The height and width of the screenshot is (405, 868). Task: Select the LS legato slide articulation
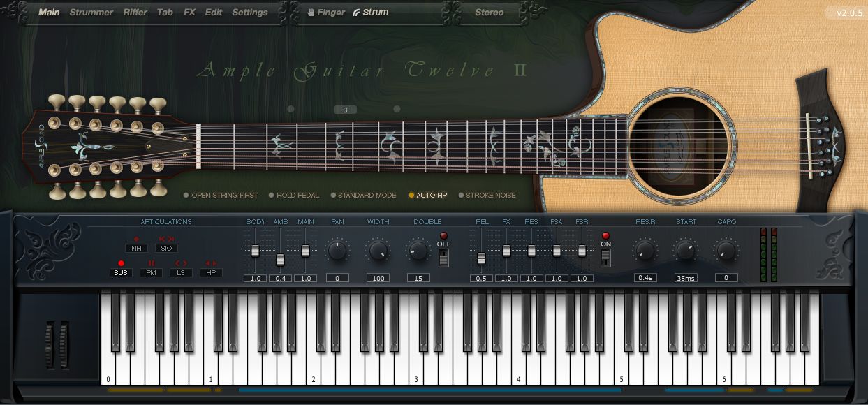point(181,272)
